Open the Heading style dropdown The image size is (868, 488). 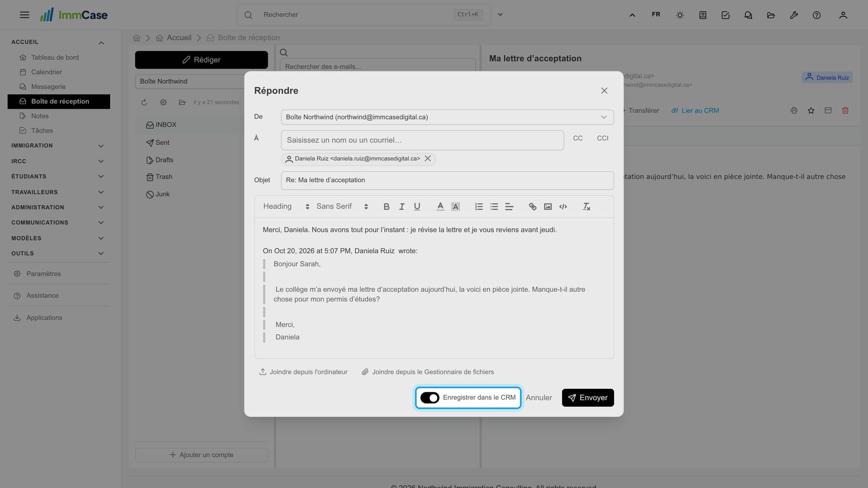(286, 207)
